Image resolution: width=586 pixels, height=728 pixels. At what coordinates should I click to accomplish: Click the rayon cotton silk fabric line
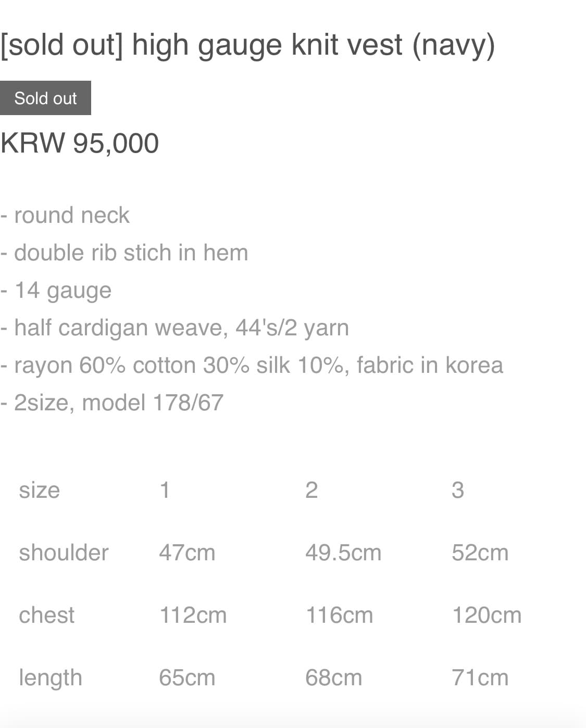tap(252, 365)
